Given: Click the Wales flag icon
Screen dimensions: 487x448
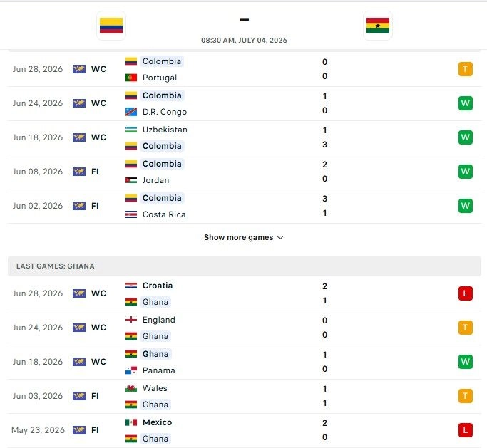Looking at the screenshot, I should (131, 388).
